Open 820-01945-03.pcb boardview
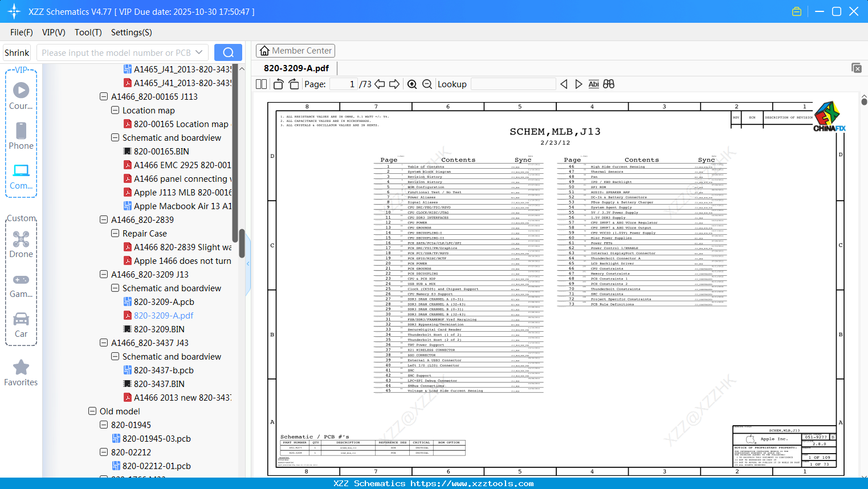 (x=157, y=438)
